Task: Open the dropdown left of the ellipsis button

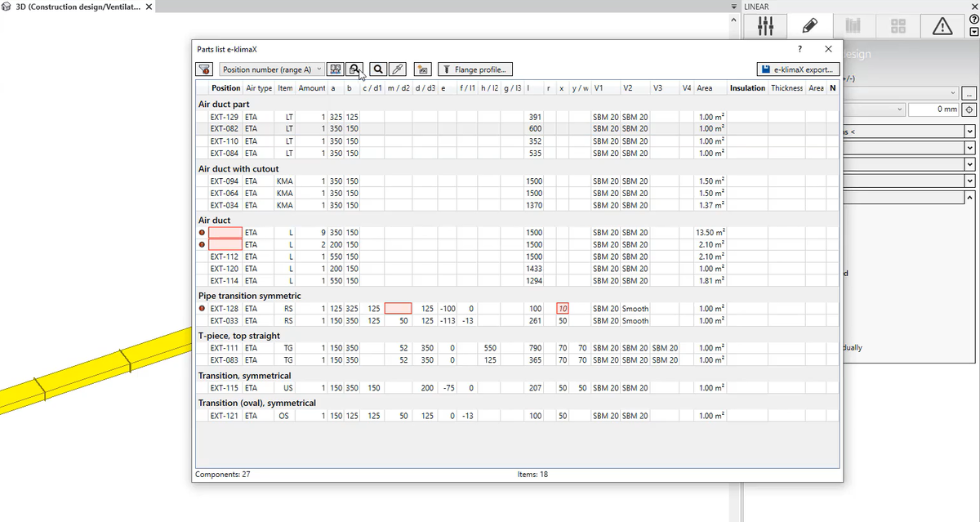Action: (x=900, y=93)
